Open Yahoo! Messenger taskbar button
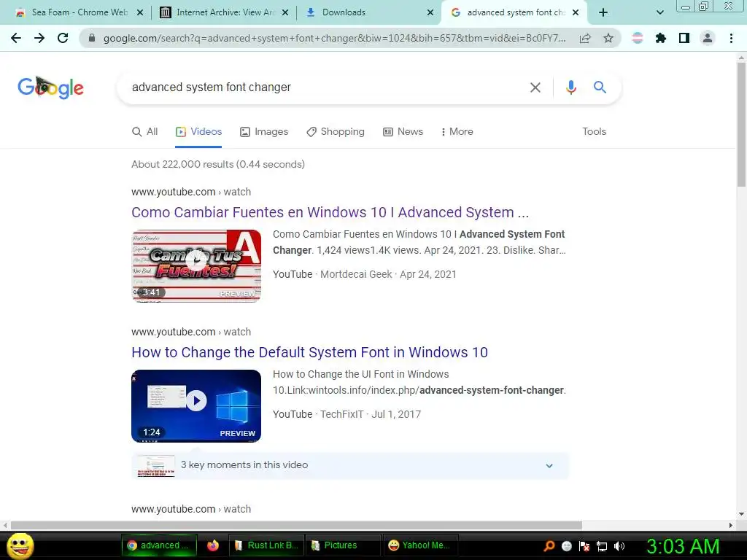The width and height of the screenshot is (747, 560). tap(421, 545)
